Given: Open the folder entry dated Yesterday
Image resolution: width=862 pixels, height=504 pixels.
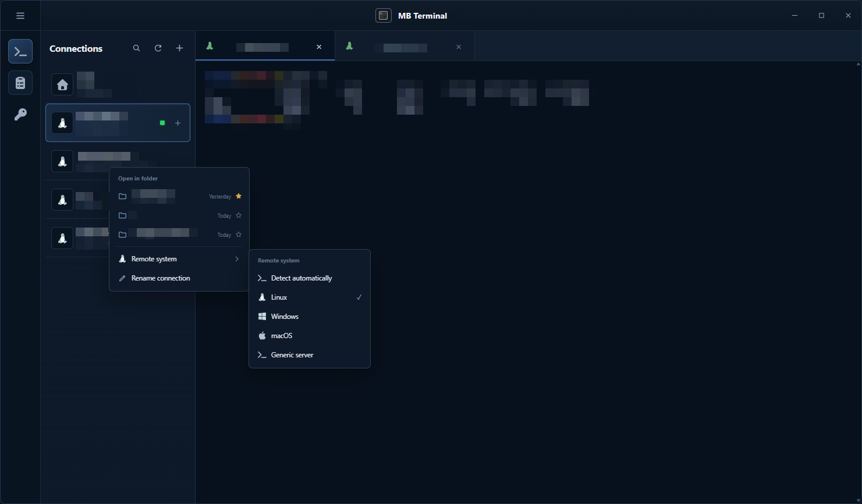Looking at the screenshot, I should coord(179,196).
